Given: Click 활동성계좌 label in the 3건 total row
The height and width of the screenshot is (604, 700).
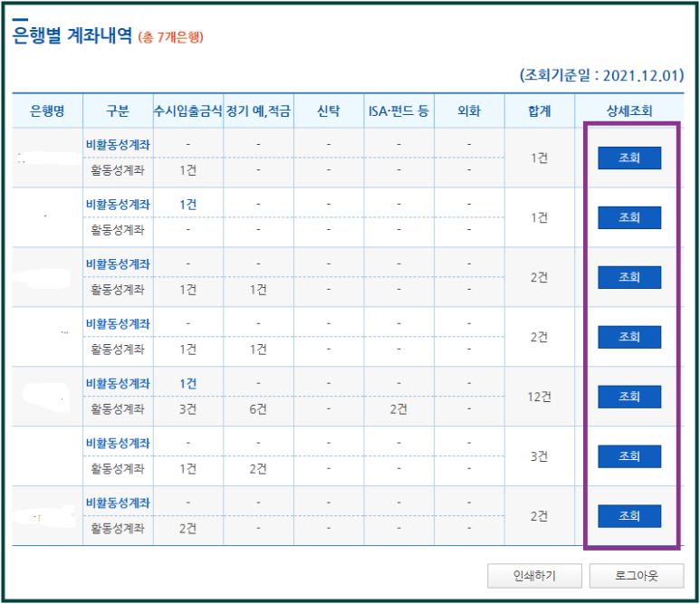Looking at the screenshot, I should point(118,469).
